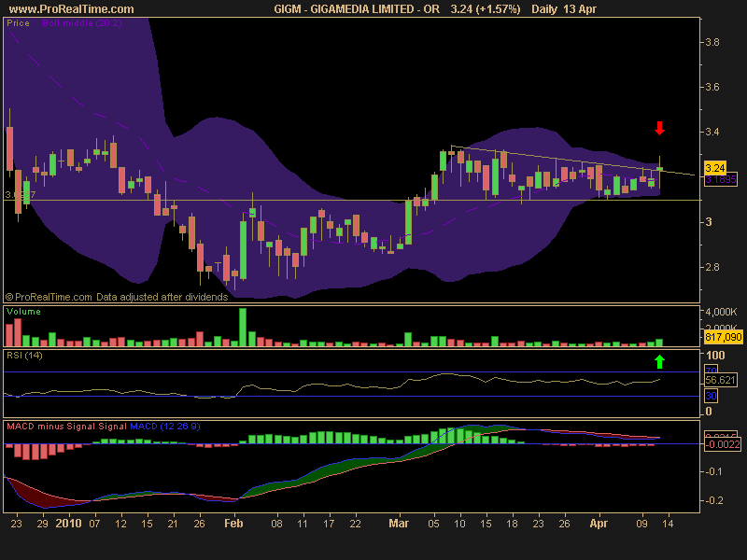Click the RSI (14) panel label
The height and width of the screenshot is (560, 747).
pyautogui.click(x=24, y=356)
